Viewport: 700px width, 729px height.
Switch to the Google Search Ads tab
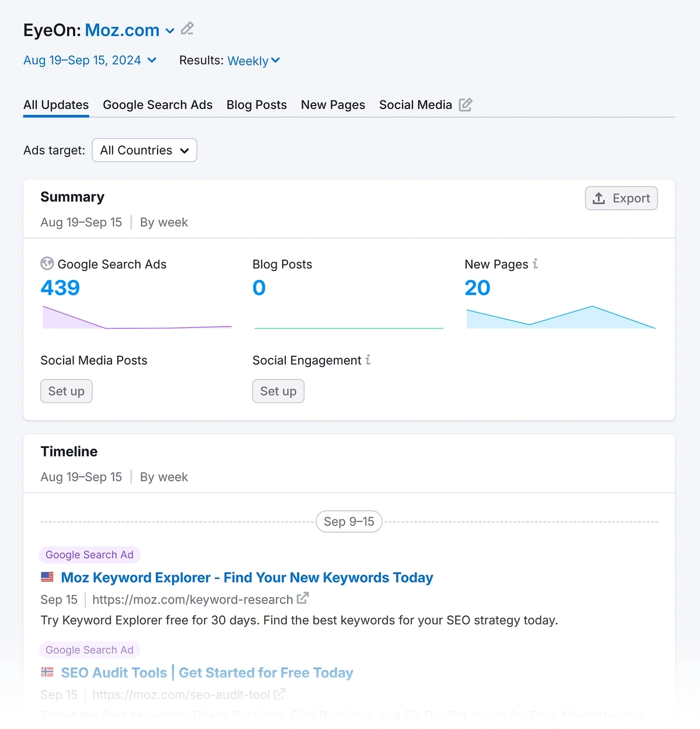(x=157, y=105)
